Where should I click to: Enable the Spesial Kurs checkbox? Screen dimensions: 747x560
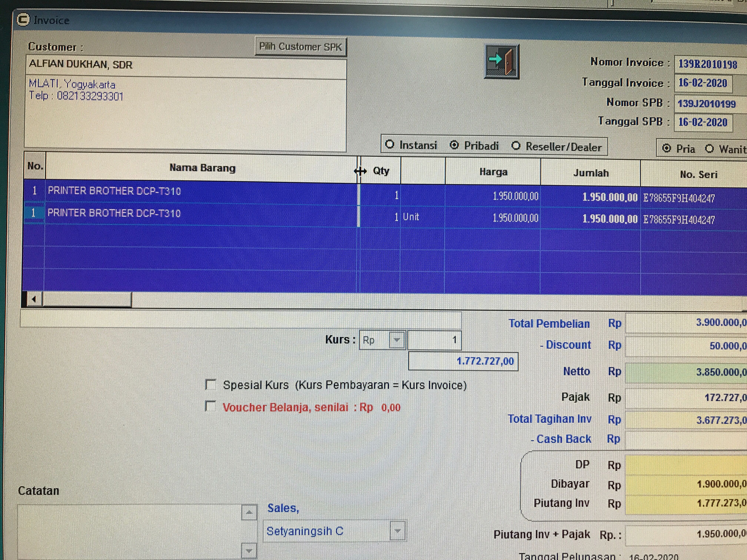(211, 384)
